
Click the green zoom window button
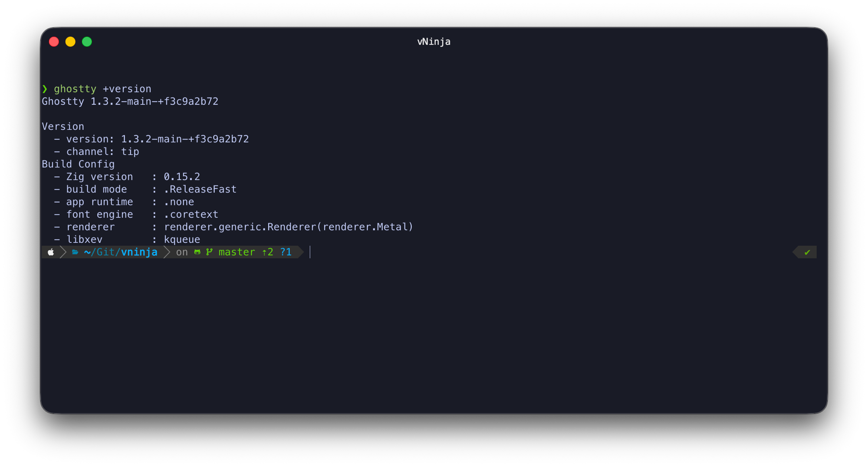coord(87,42)
